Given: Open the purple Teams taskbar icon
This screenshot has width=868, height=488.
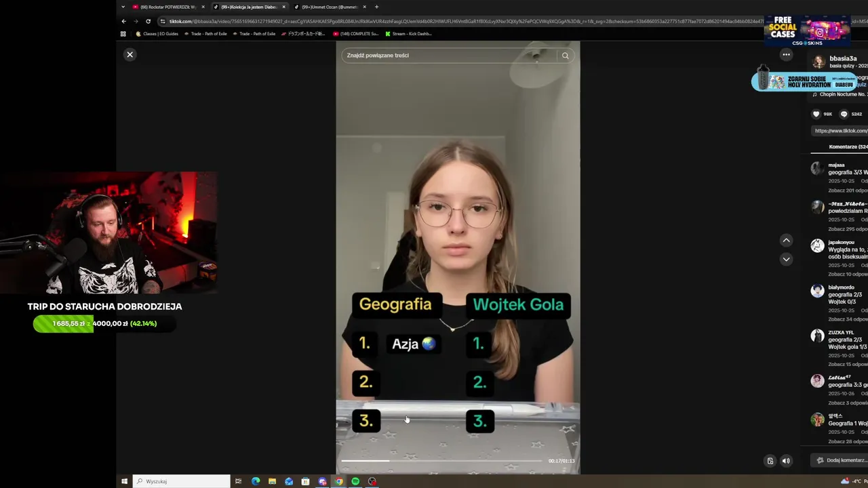Looking at the screenshot, I should coord(322,481).
